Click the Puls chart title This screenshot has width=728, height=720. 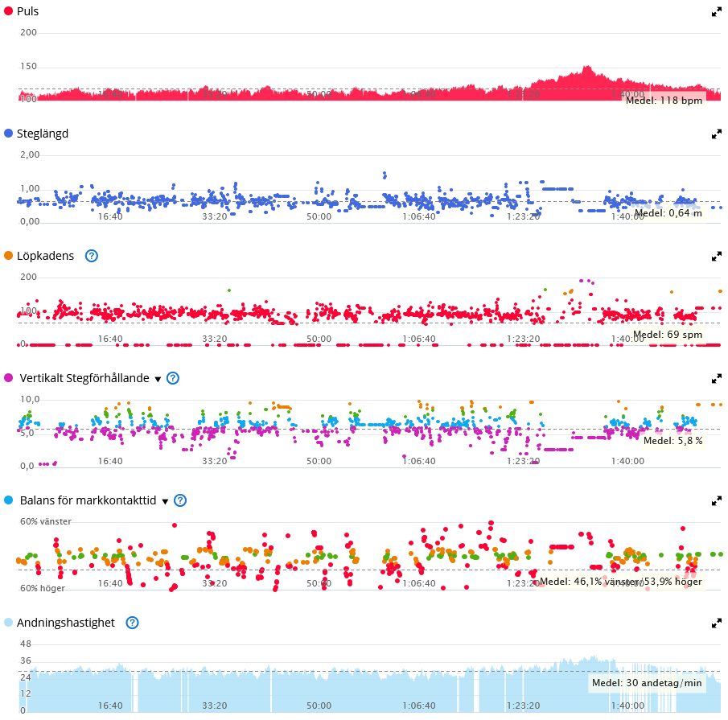pos(28,11)
